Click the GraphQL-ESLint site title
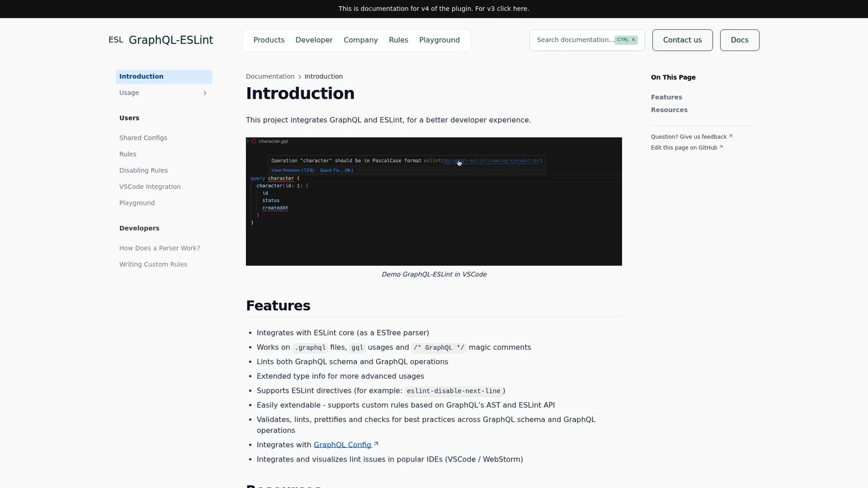868x488 pixels. (x=171, y=40)
